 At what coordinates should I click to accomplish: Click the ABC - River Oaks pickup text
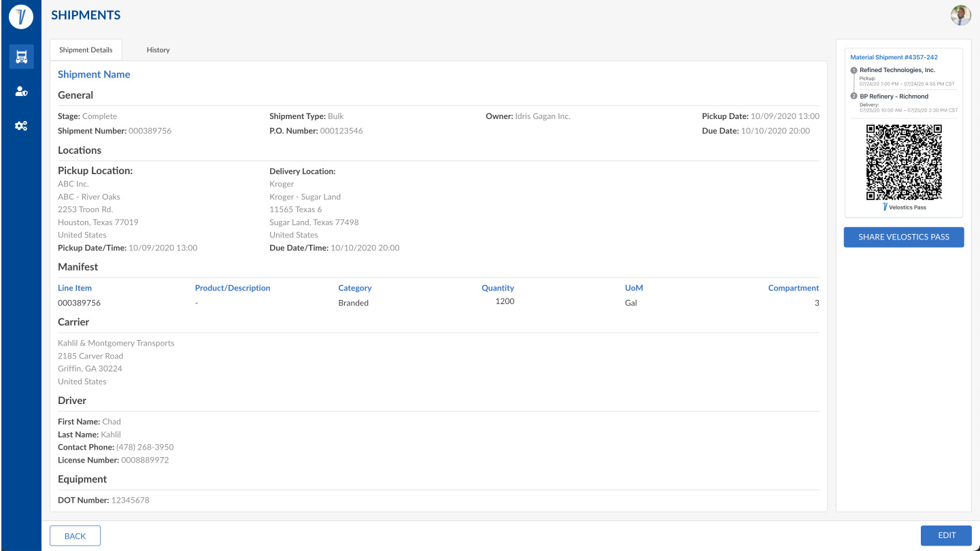point(89,197)
